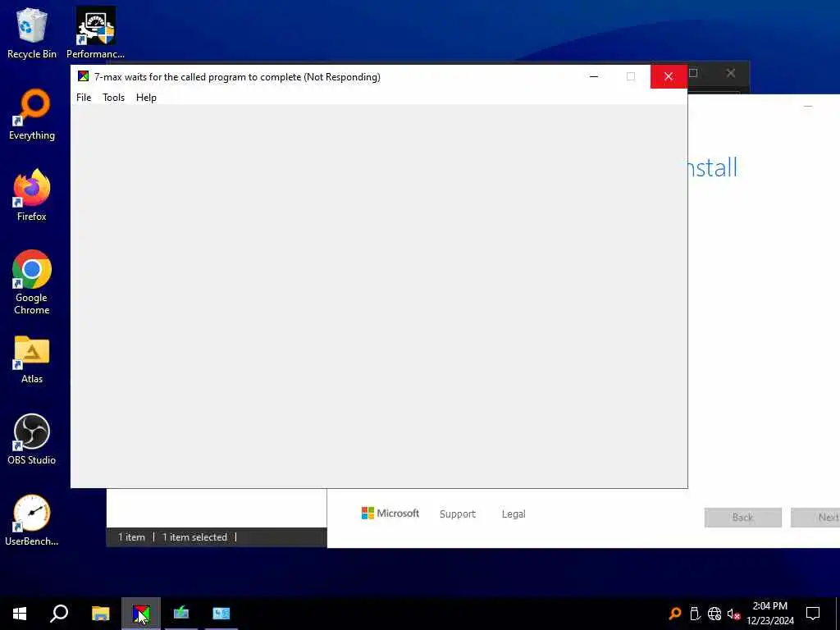Select the Atlas folder shortcut
This screenshot has height=630, width=840.
(32, 359)
